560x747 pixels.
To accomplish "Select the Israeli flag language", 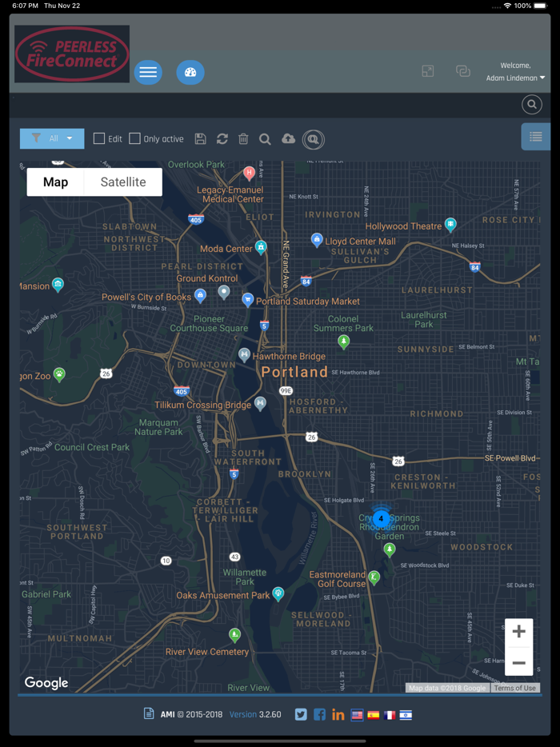I will (406, 715).
